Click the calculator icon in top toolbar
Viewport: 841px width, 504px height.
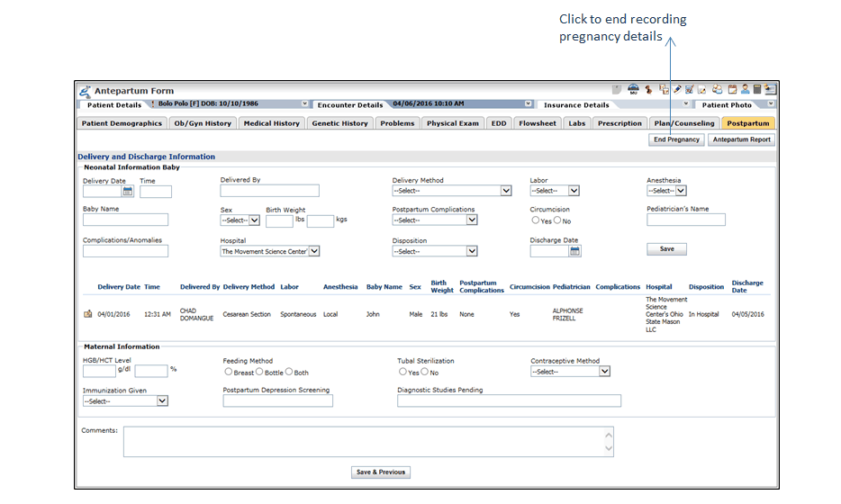[x=757, y=90]
